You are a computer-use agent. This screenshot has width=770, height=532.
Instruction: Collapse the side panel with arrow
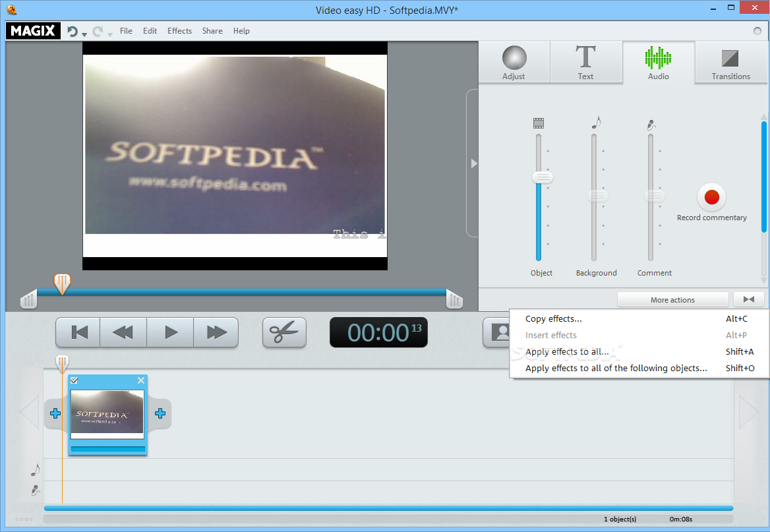click(473, 163)
